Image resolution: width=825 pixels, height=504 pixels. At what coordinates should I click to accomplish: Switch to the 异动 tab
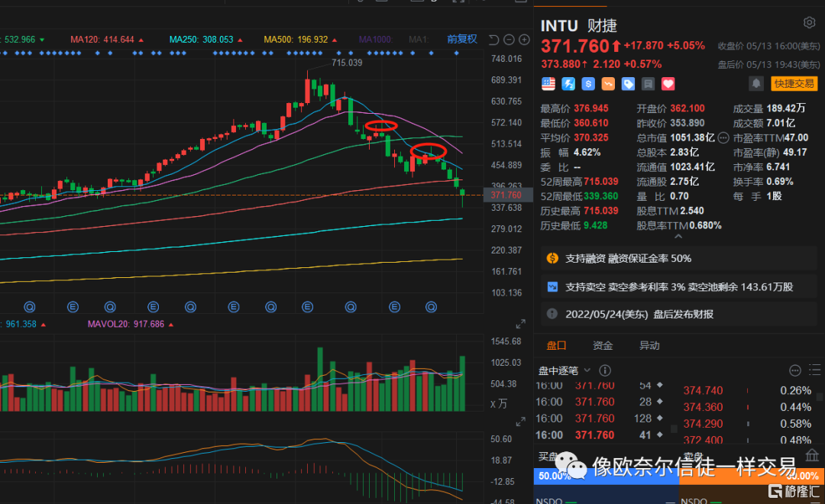click(649, 346)
